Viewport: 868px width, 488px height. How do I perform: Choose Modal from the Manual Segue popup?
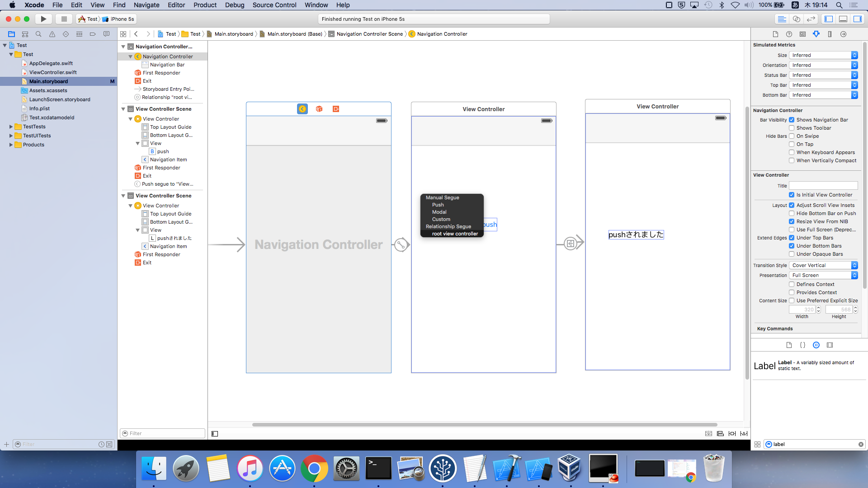coord(439,211)
